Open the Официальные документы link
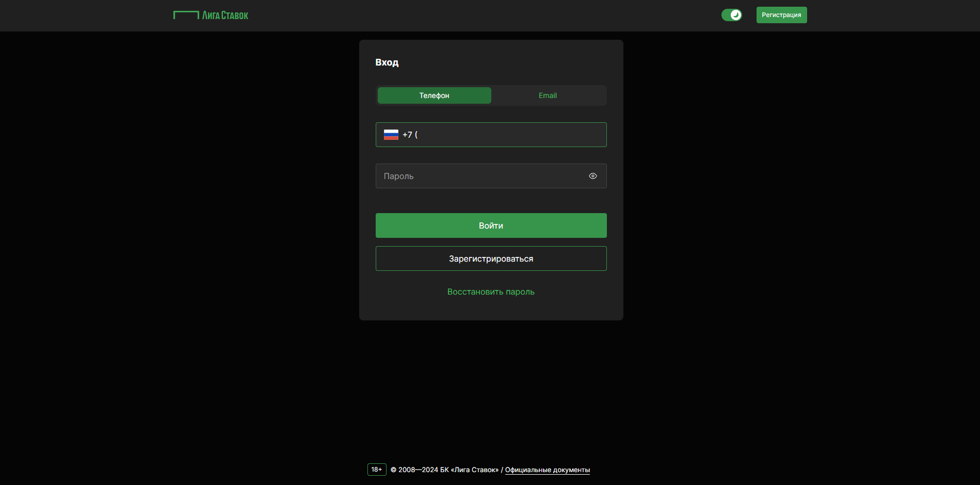Viewport: 980px width, 485px height. 547,470
